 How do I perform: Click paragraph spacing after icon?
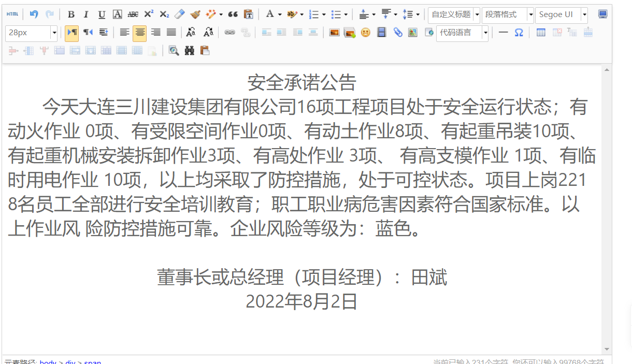point(386,14)
